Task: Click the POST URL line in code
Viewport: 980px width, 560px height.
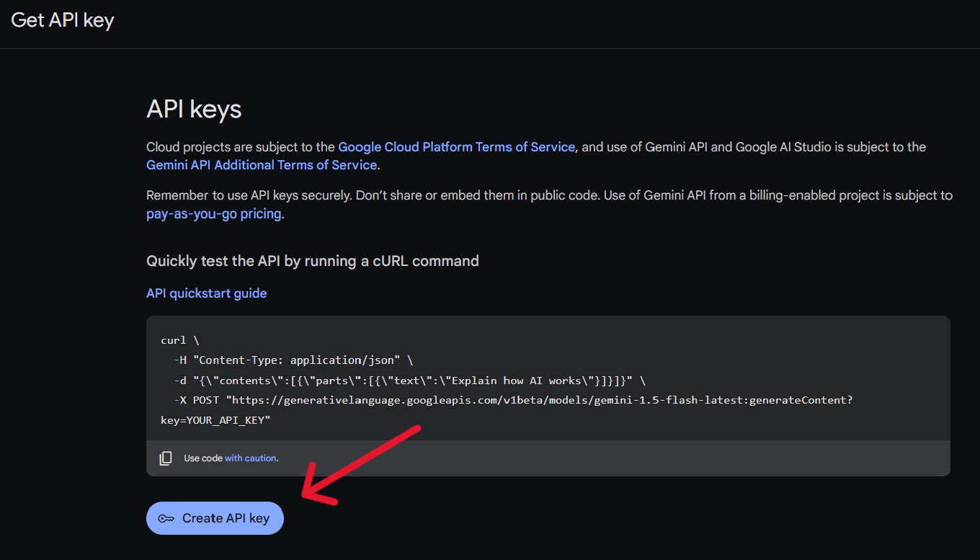Action: [x=513, y=399]
